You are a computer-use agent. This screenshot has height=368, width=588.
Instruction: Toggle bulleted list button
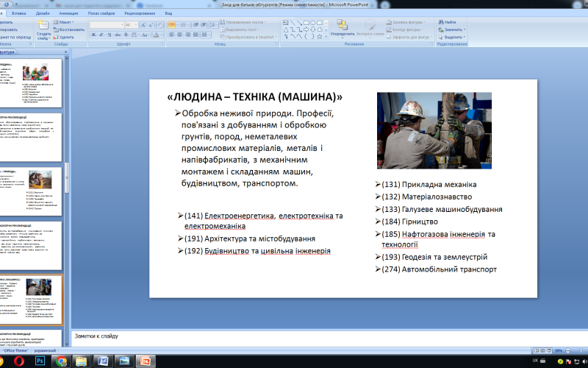click(172, 25)
